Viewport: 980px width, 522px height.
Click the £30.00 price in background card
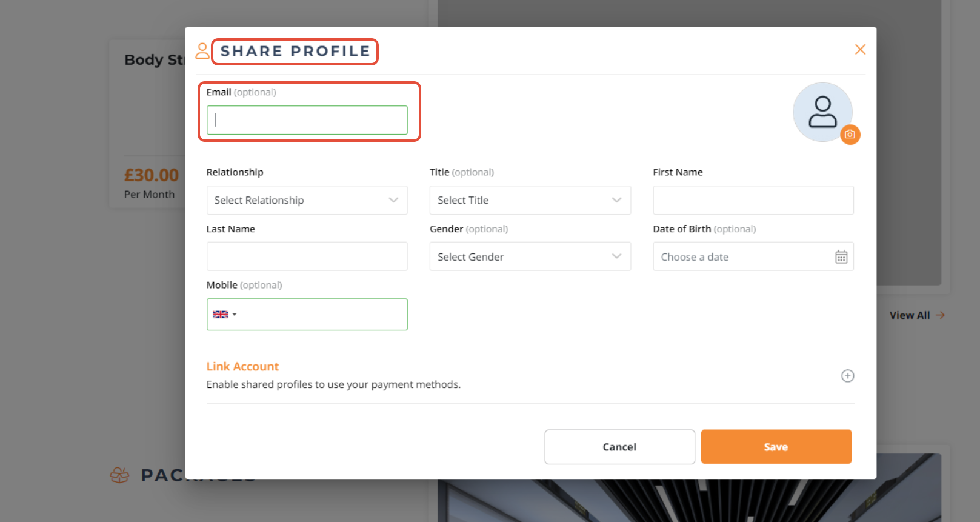152,175
